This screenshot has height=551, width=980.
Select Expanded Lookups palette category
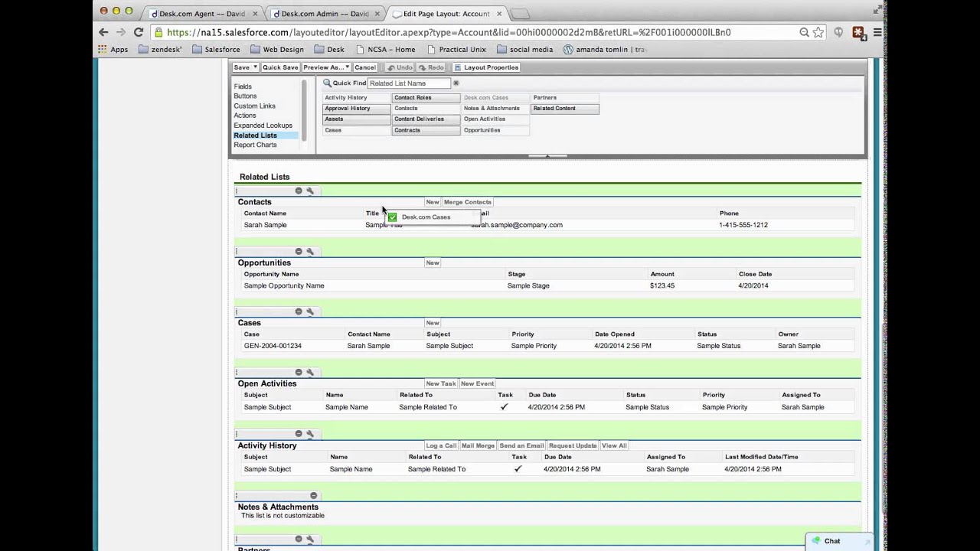(x=263, y=126)
